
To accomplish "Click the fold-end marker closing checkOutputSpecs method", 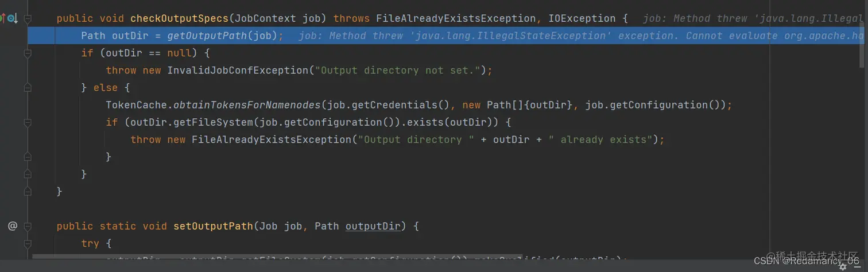I will point(28,191).
